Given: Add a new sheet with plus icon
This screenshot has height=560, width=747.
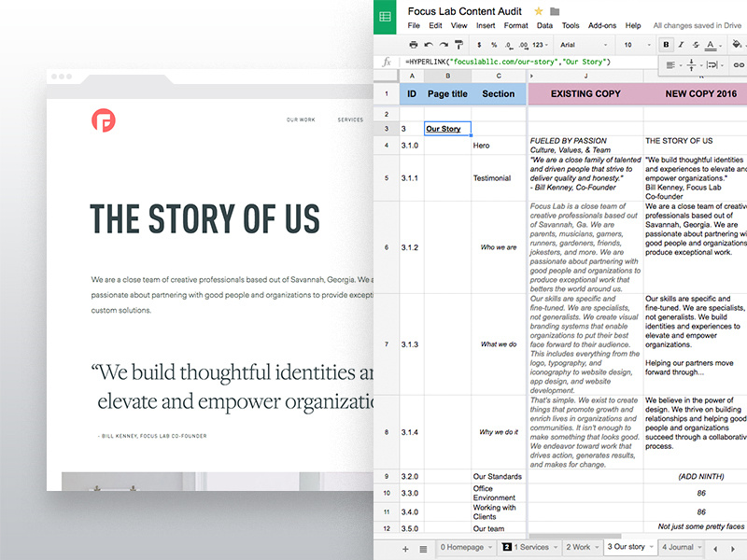Looking at the screenshot, I should 405,549.
